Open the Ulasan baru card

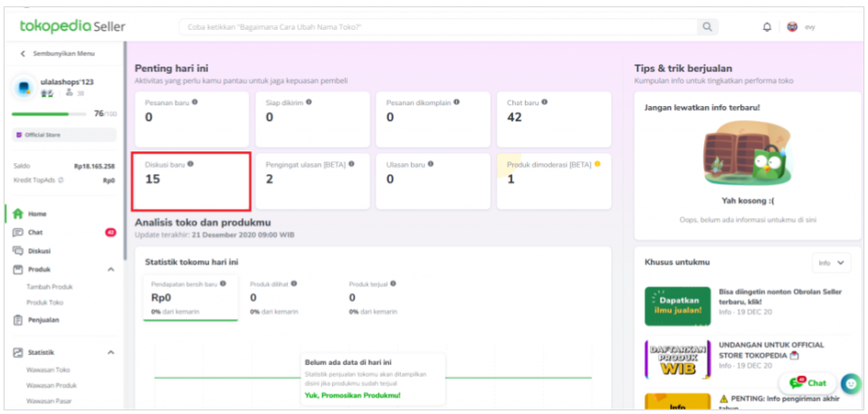tap(433, 181)
